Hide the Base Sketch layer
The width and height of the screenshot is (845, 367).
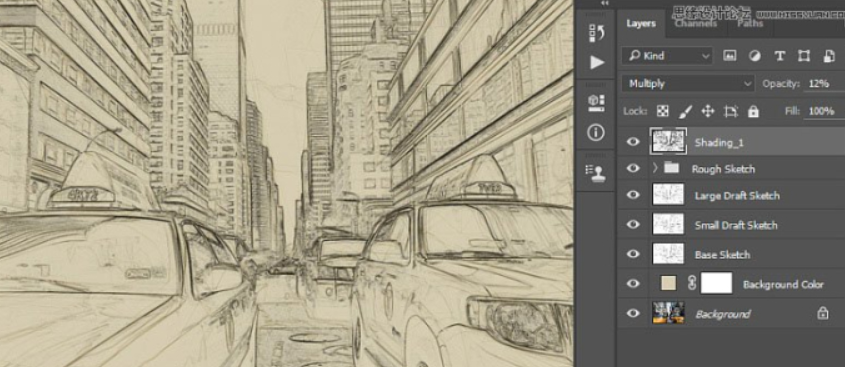633,254
